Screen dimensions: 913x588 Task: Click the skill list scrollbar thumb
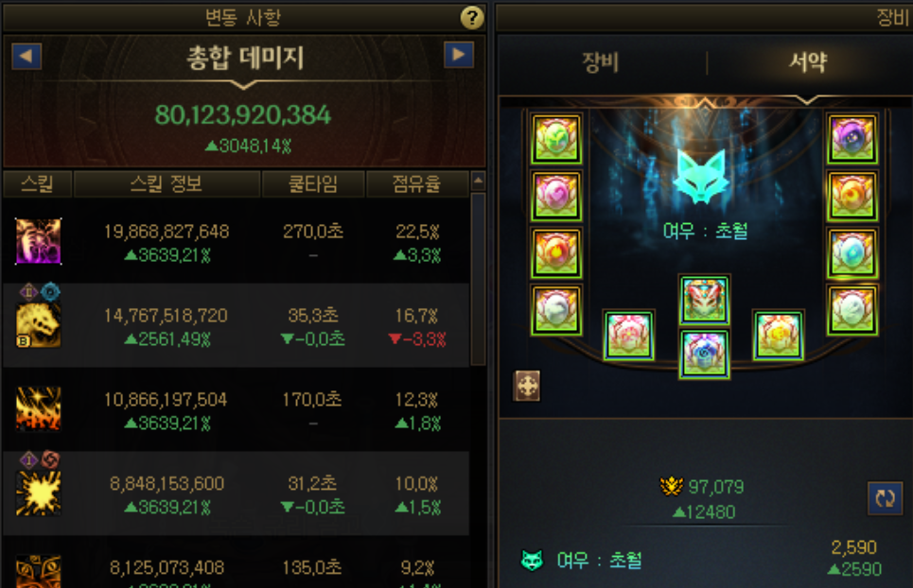(x=478, y=279)
